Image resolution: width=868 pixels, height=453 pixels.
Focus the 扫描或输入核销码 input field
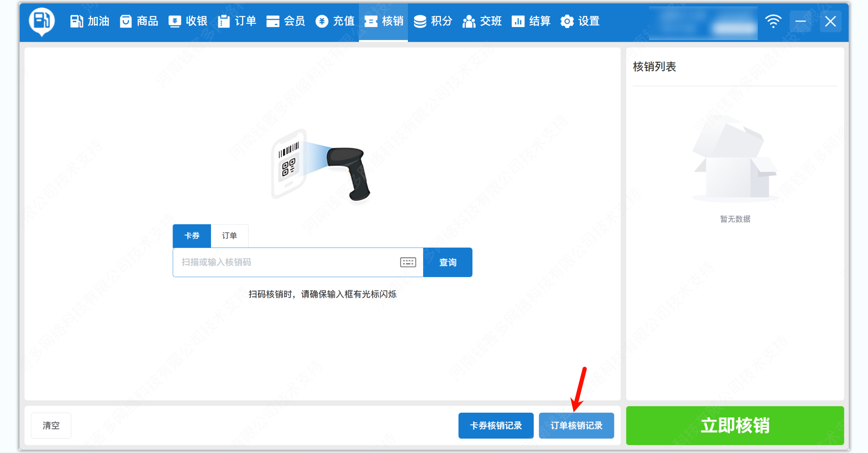(285, 262)
